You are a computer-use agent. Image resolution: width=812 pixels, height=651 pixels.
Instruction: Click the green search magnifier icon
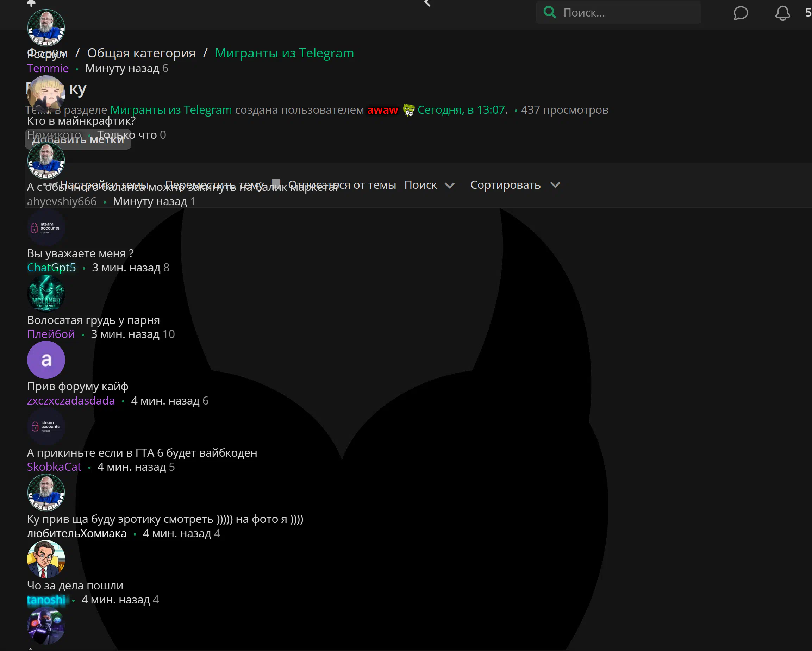tap(550, 12)
